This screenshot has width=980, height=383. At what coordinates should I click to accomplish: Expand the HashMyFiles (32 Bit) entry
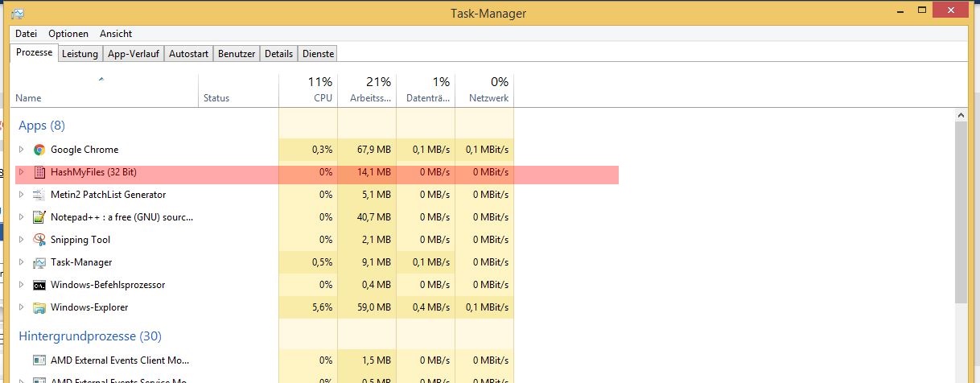[22, 172]
